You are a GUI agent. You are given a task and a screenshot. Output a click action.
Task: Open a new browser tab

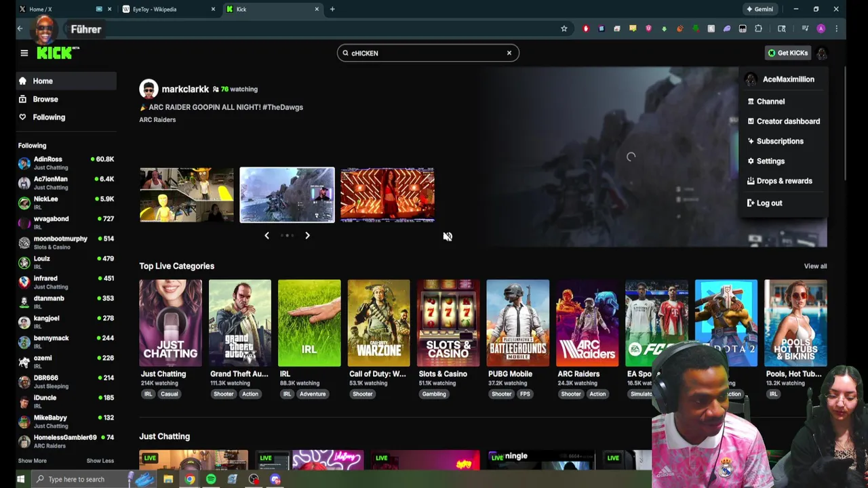click(x=332, y=9)
